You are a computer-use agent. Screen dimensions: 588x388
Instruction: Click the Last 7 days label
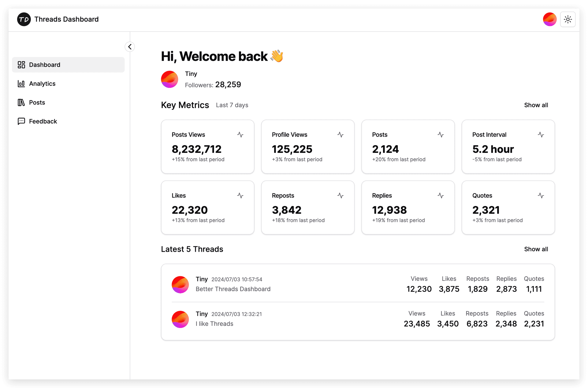point(232,105)
